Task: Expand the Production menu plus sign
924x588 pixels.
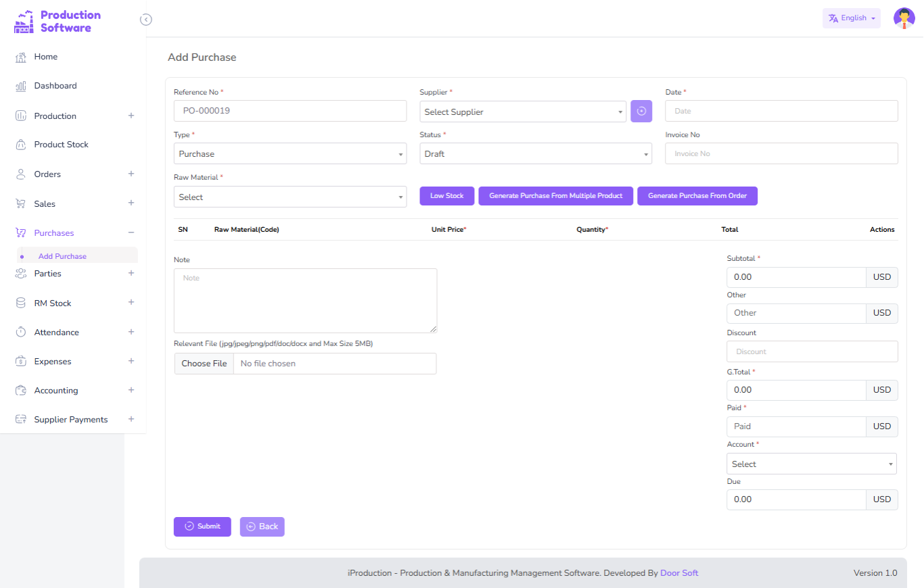Action: 131,116
